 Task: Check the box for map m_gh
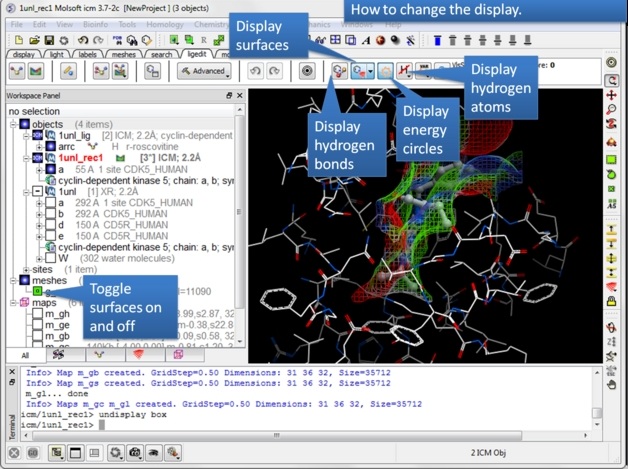pyautogui.click(x=38, y=314)
